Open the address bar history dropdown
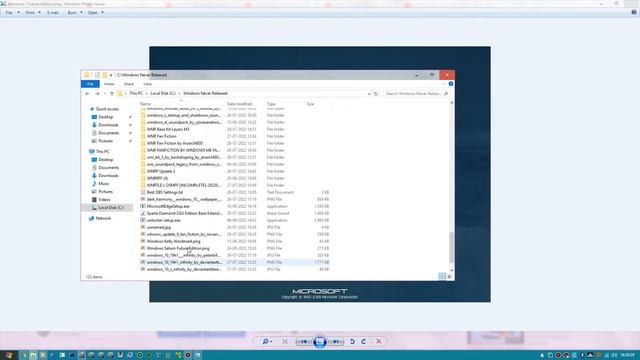 click(369, 93)
